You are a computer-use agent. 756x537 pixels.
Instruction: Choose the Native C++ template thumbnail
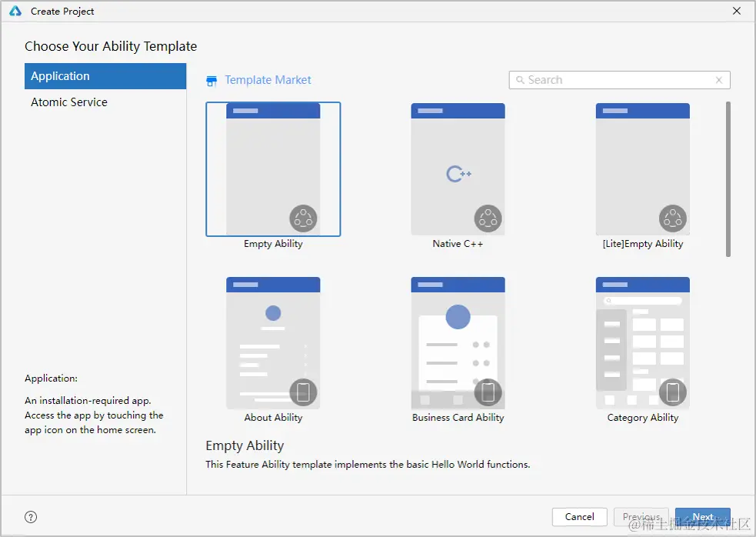pyautogui.click(x=458, y=168)
